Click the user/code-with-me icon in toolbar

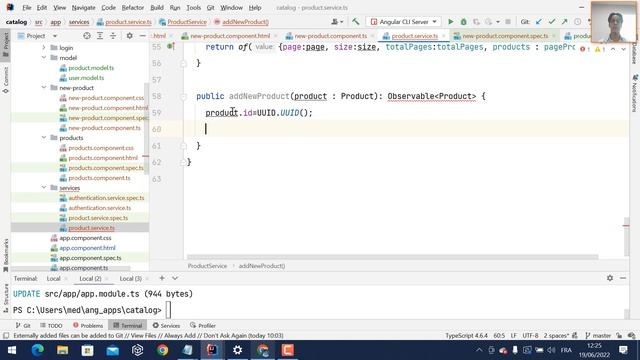click(x=337, y=22)
